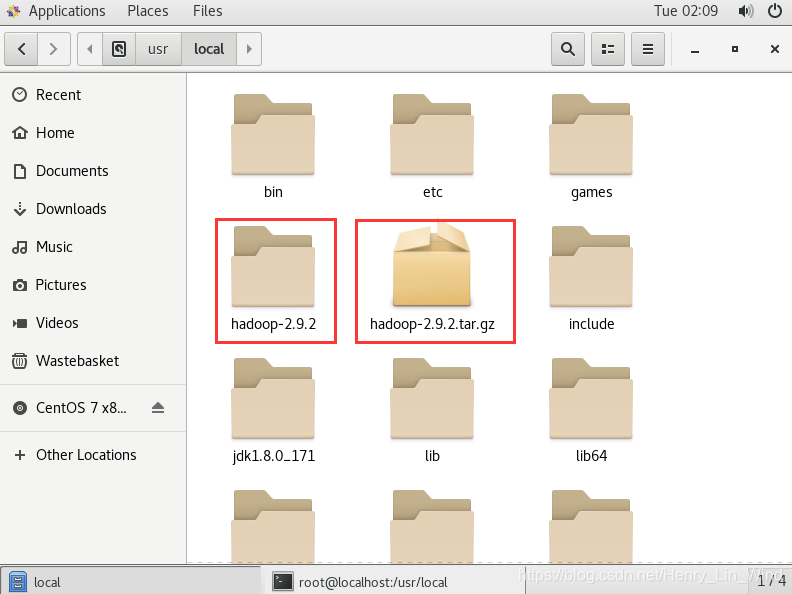Click the power icon in top bar
This screenshot has height=594, width=792.
pyautogui.click(x=775, y=11)
